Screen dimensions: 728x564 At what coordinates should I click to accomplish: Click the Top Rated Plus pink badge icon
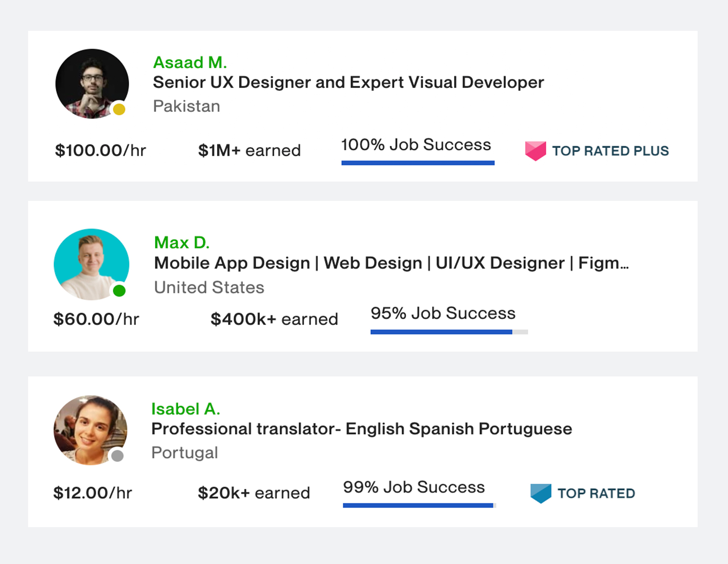536,150
